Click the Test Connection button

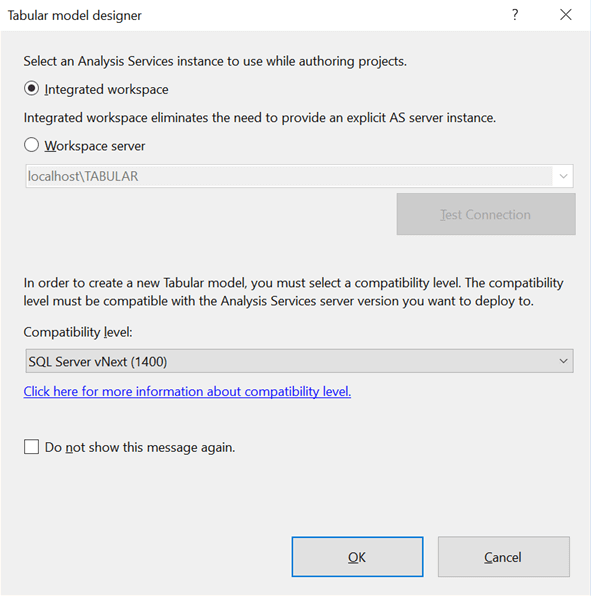click(486, 214)
